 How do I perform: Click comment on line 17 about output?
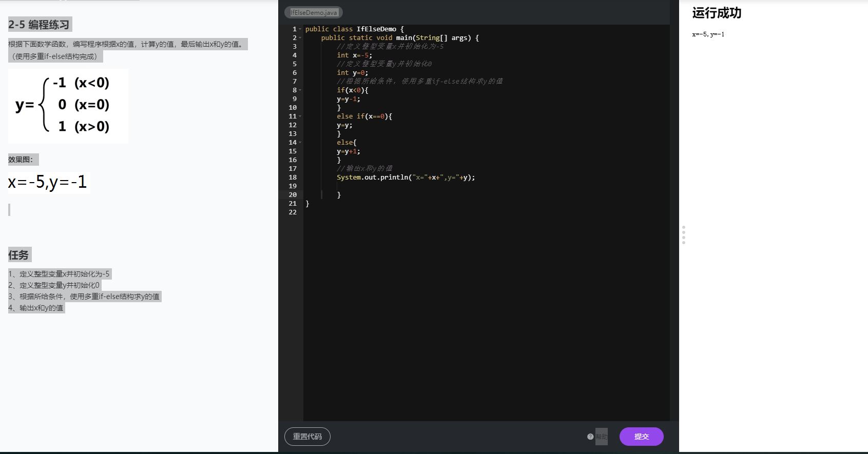(364, 169)
